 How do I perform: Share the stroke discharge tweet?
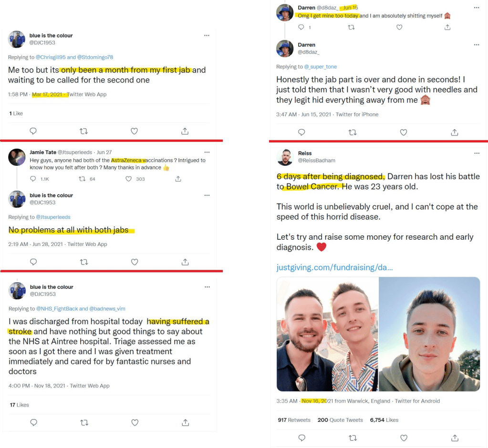pyautogui.click(x=186, y=423)
